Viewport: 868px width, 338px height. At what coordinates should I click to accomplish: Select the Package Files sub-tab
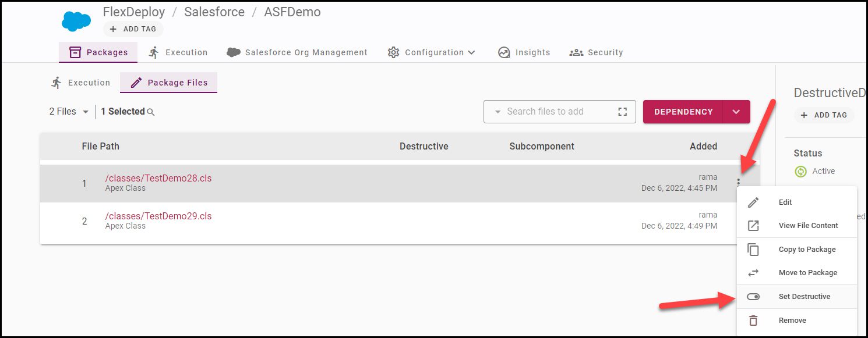tap(169, 83)
